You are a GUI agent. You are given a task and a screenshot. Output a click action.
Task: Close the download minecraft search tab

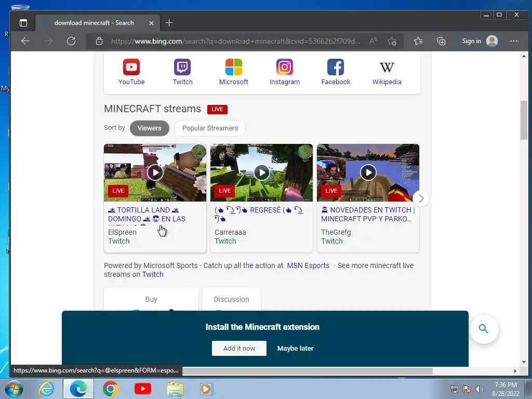151,23
